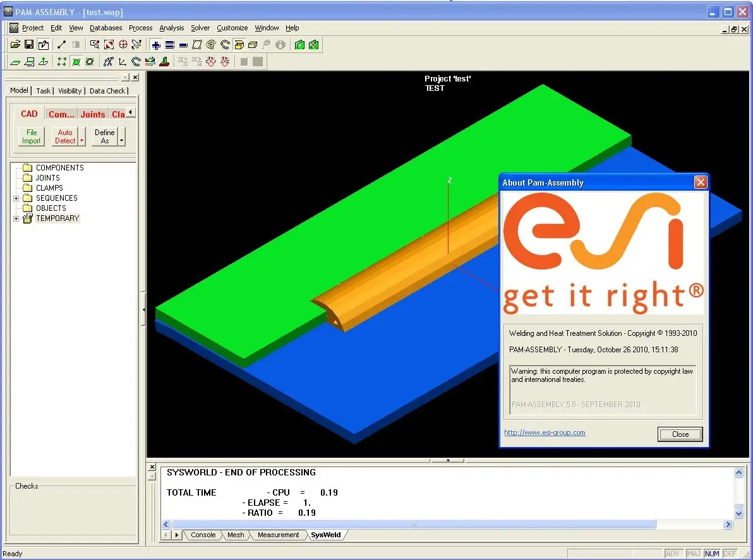Click console vertical scrollbar down arrow

click(x=739, y=513)
